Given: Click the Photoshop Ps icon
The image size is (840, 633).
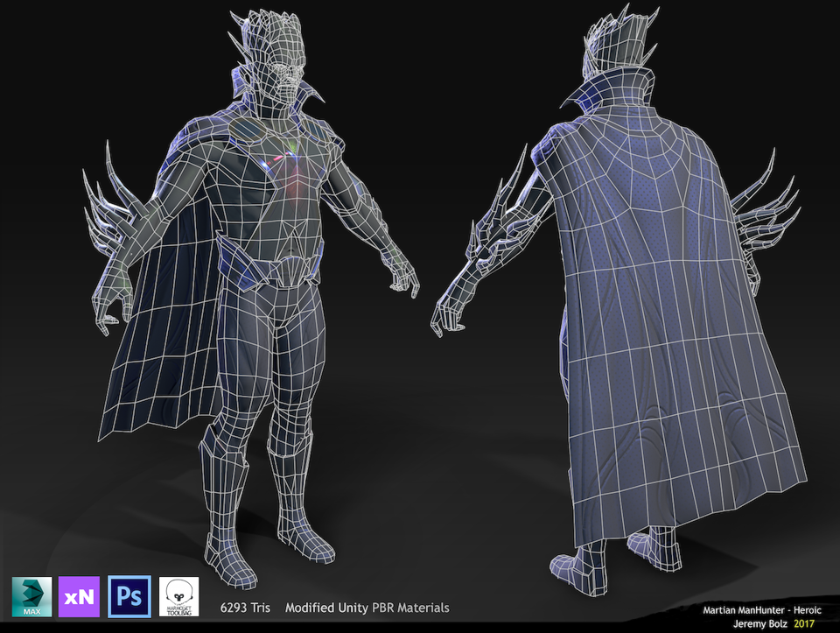Looking at the screenshot, I should pyautogui.click(x=129, y=596).
